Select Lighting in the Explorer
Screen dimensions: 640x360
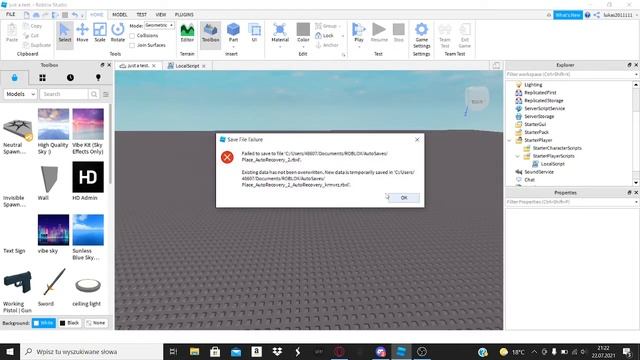[533, 85]
